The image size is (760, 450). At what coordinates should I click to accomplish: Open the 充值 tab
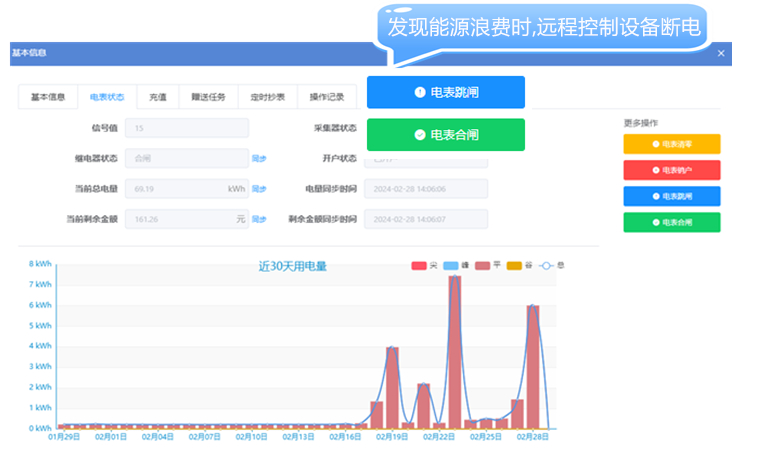(158, 98)
